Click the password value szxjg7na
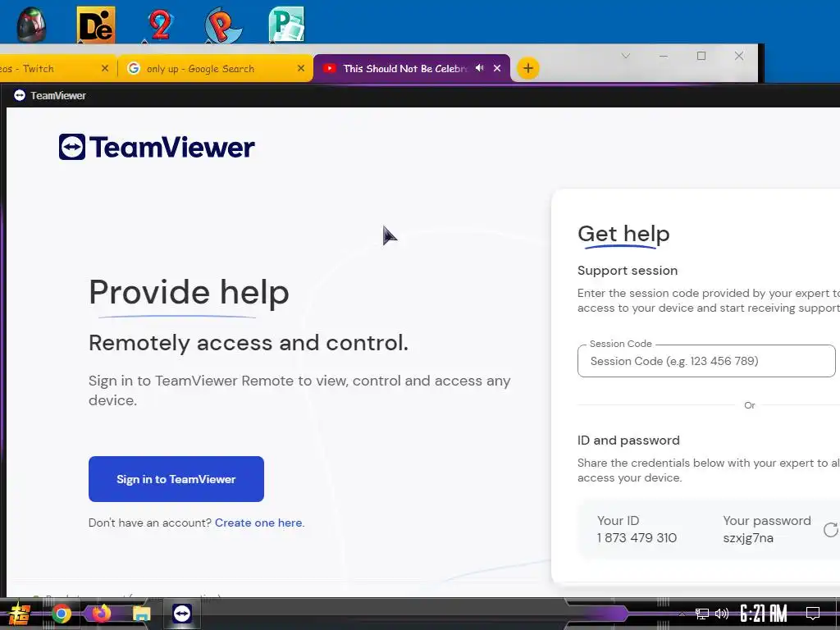The image size is (840, 630). 748,538
